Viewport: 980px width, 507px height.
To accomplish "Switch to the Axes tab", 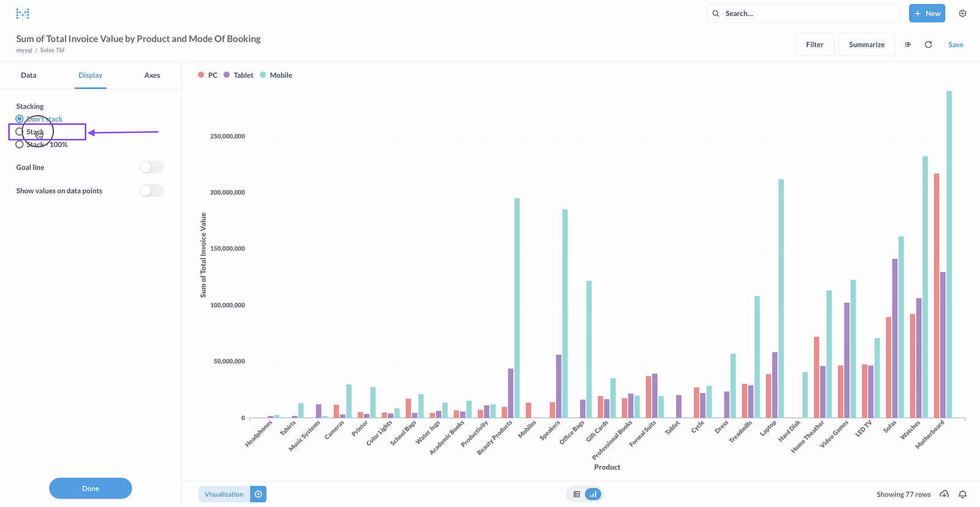I will (152, 75).
